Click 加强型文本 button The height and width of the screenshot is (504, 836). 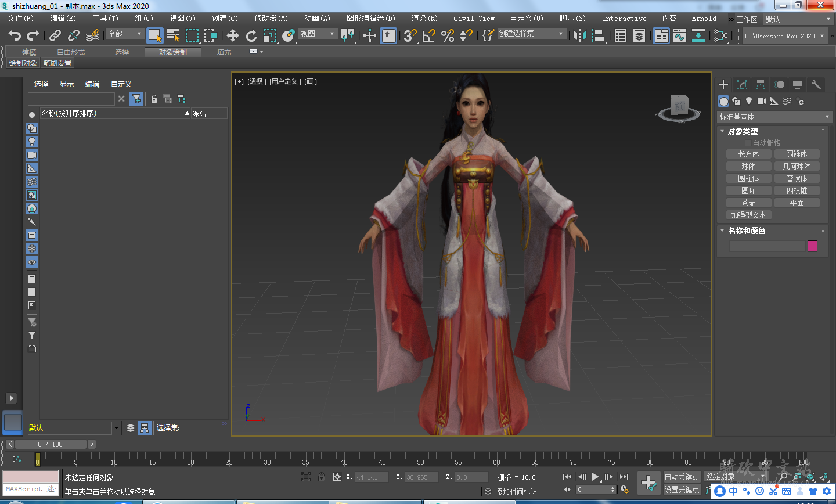point(748,215)
